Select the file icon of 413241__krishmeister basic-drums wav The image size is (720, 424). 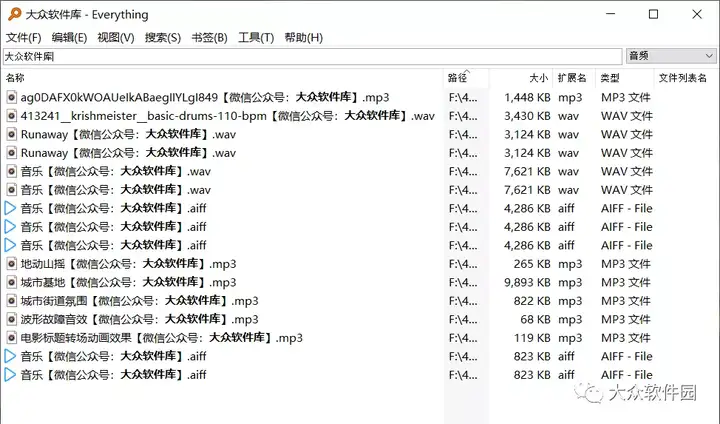[11, 116]
